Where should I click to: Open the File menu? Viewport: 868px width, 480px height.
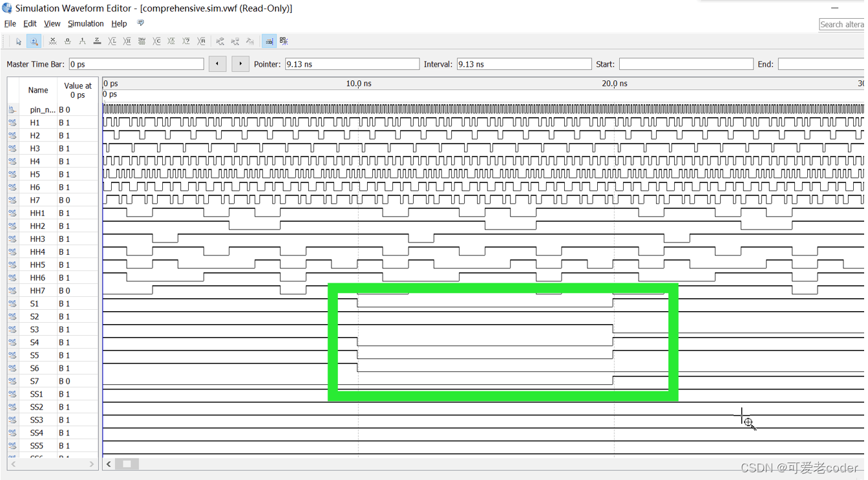(10, 23)
